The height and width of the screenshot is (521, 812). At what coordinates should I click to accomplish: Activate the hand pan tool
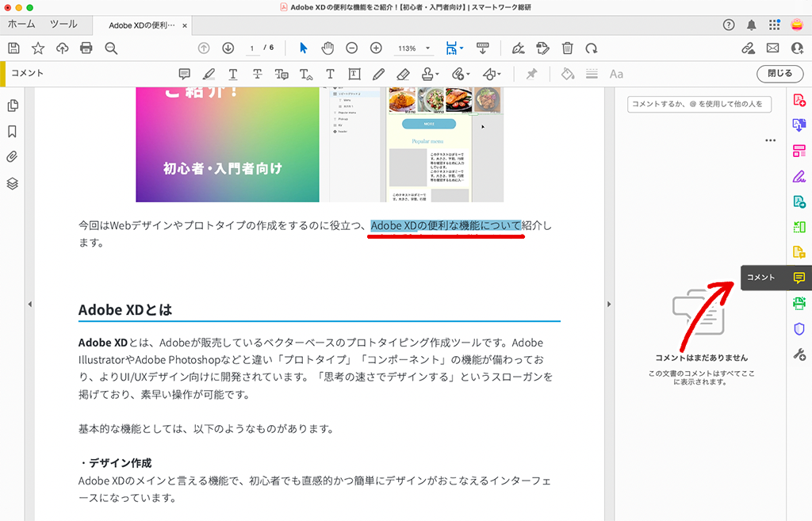327,48
